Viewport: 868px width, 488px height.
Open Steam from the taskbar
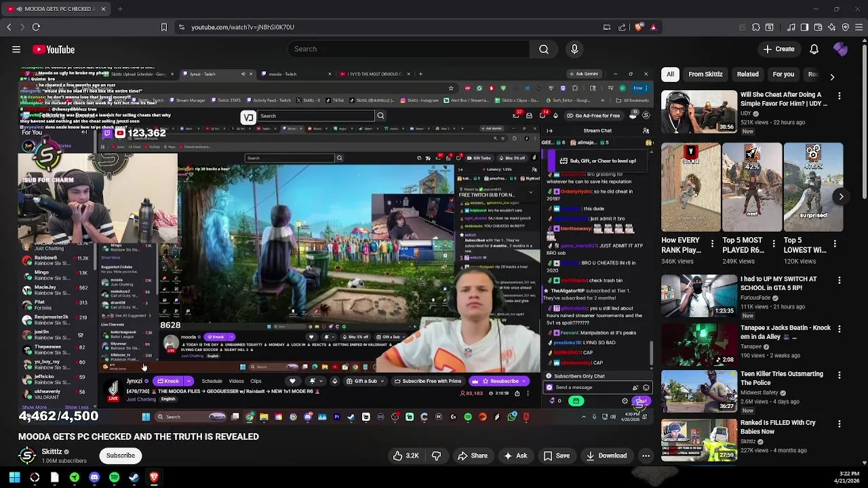click(134, 478)
